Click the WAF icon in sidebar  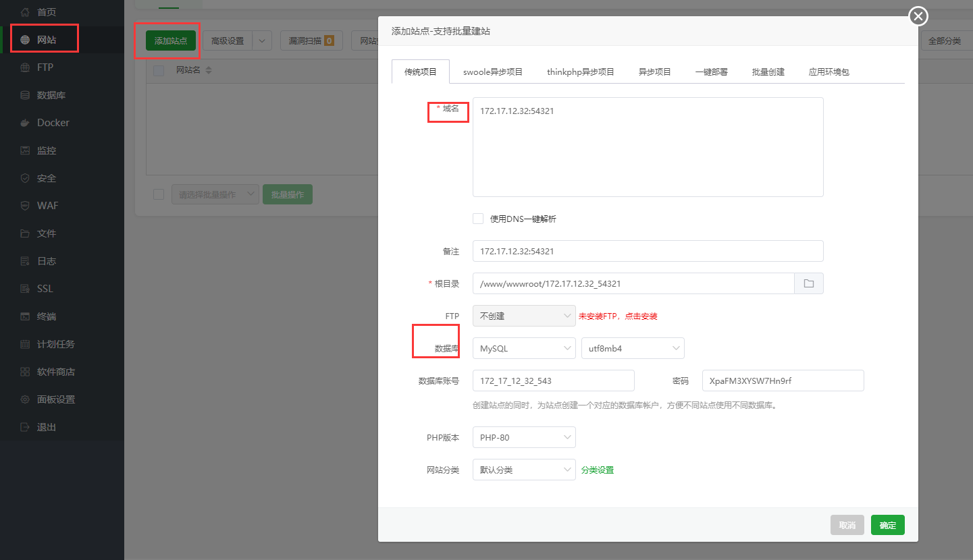tap(25, 206)
